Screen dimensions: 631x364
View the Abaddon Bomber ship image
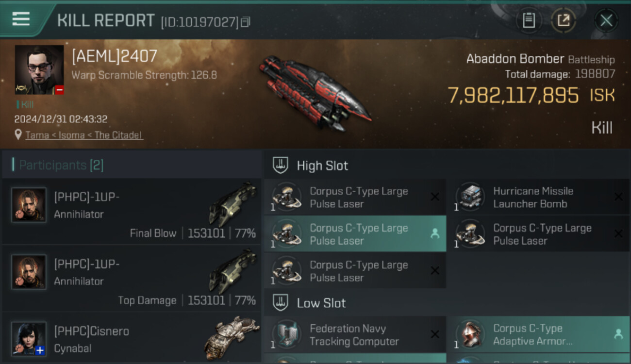point(315,94)
